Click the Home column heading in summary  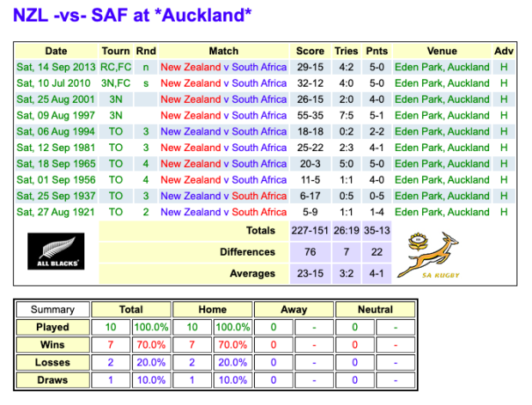213,310
